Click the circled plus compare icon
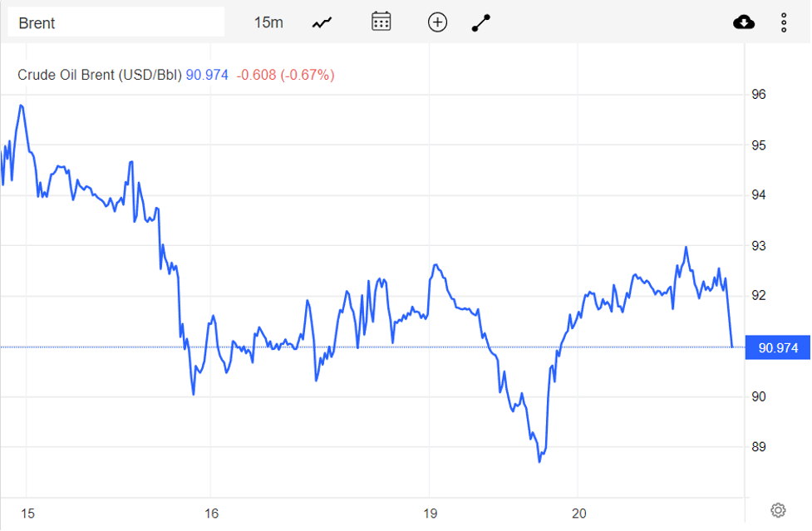The height and width of the screenshot is (531, 812). pyautogui.click(x=437, y=22)
